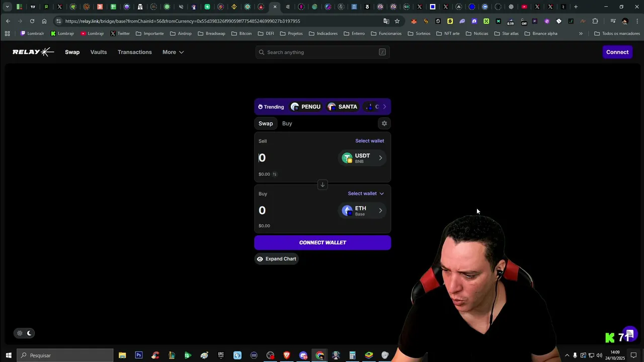
Task: Select trending token SANTA
Action: click(343, 107)
